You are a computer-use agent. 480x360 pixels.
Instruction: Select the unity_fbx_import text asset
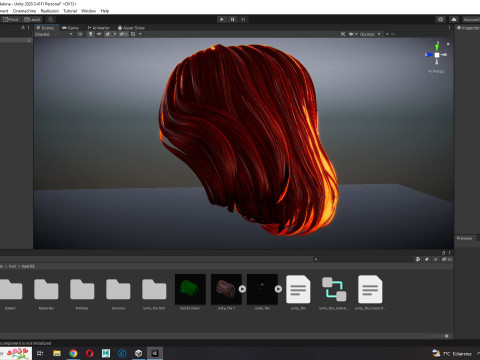tap(370, 289)
